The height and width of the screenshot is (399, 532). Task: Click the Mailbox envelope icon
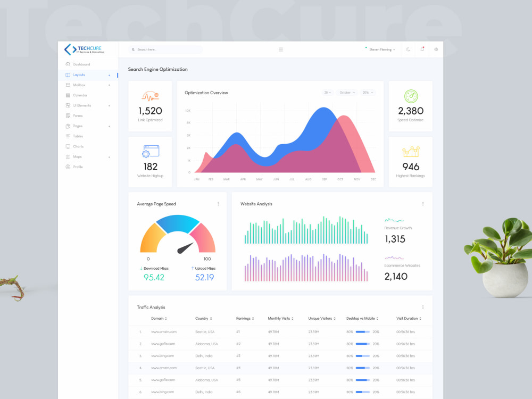click(x=68, y=85)
